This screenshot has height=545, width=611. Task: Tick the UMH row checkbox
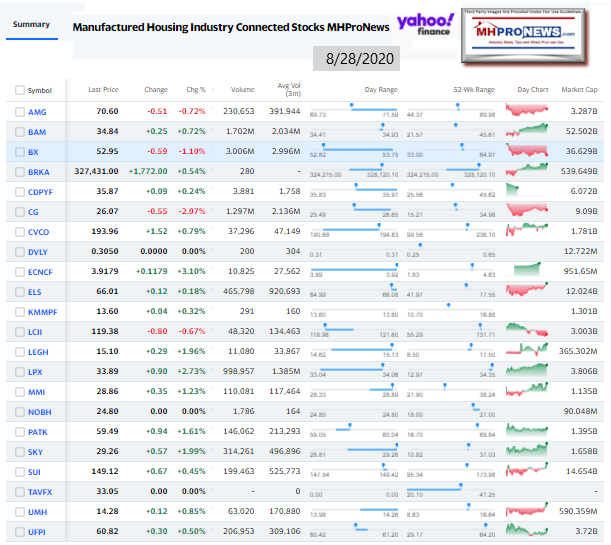(20, 510)
